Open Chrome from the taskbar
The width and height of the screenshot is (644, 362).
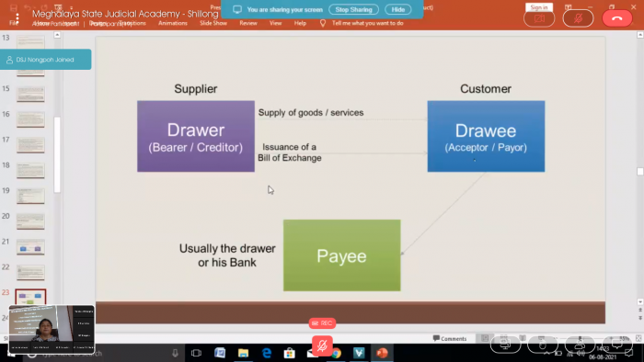tap(337, 353)
